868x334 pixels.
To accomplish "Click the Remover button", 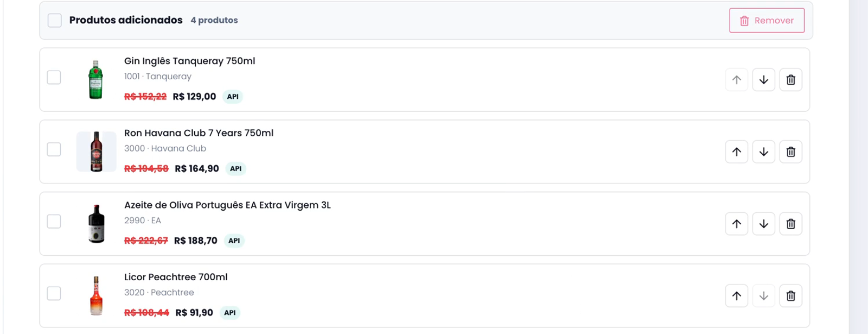I will [x=767, y=21].
